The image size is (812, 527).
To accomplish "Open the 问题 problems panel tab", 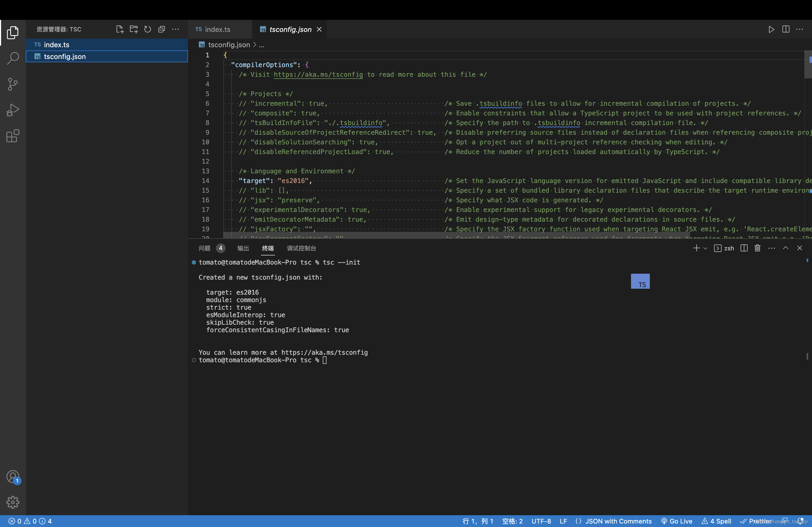I will tap(204, 248).
